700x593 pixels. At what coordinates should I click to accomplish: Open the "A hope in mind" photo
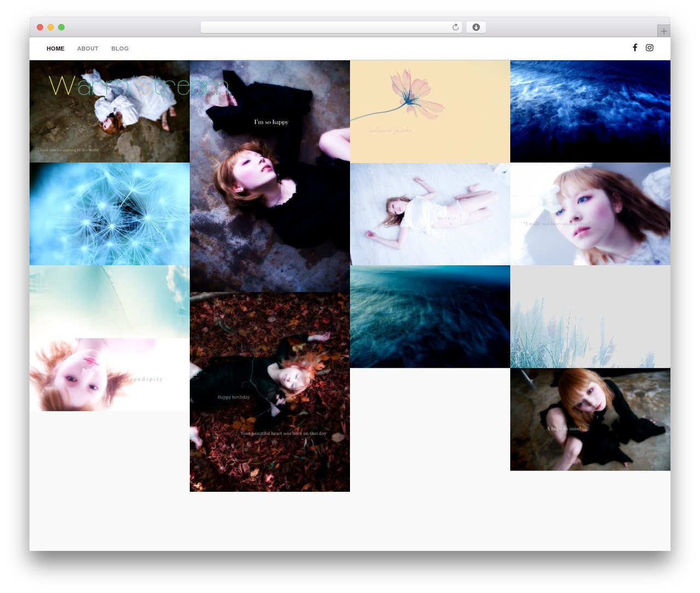(x=590, y=419)
